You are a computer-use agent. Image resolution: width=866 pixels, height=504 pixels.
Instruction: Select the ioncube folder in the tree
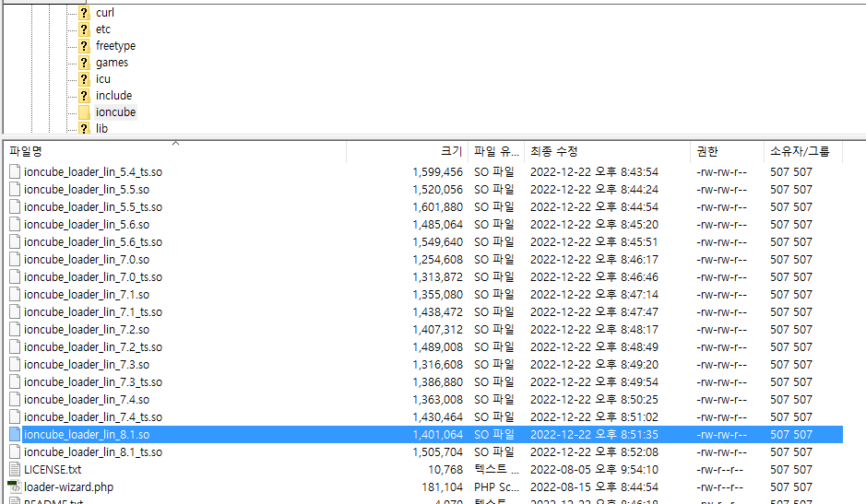click(x=115, y=112)
